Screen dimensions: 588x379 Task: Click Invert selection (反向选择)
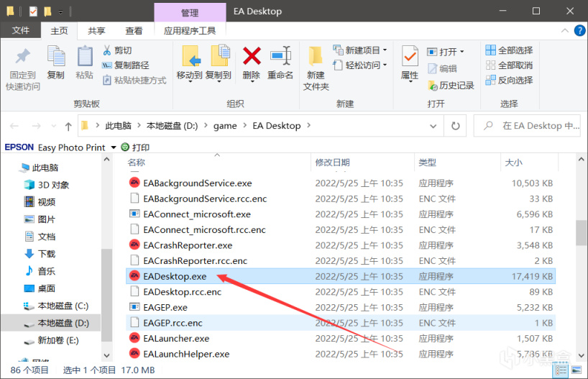[x=509, y=81]
